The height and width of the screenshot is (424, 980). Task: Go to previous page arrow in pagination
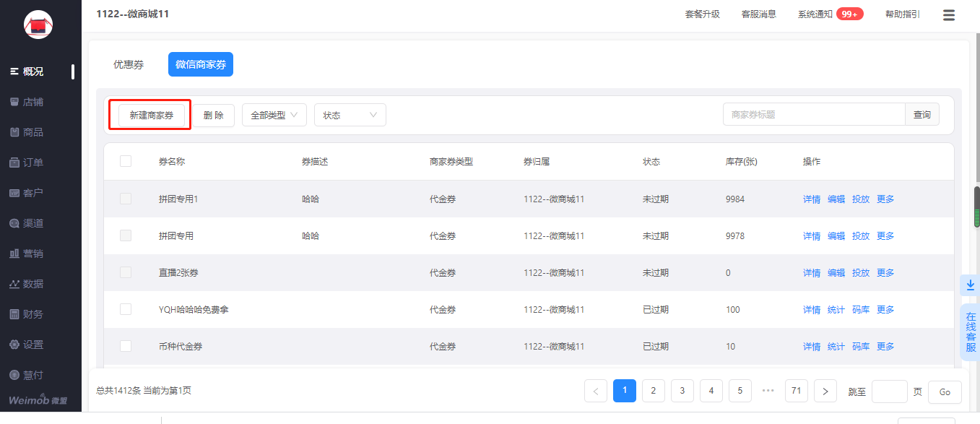(596, 391)
